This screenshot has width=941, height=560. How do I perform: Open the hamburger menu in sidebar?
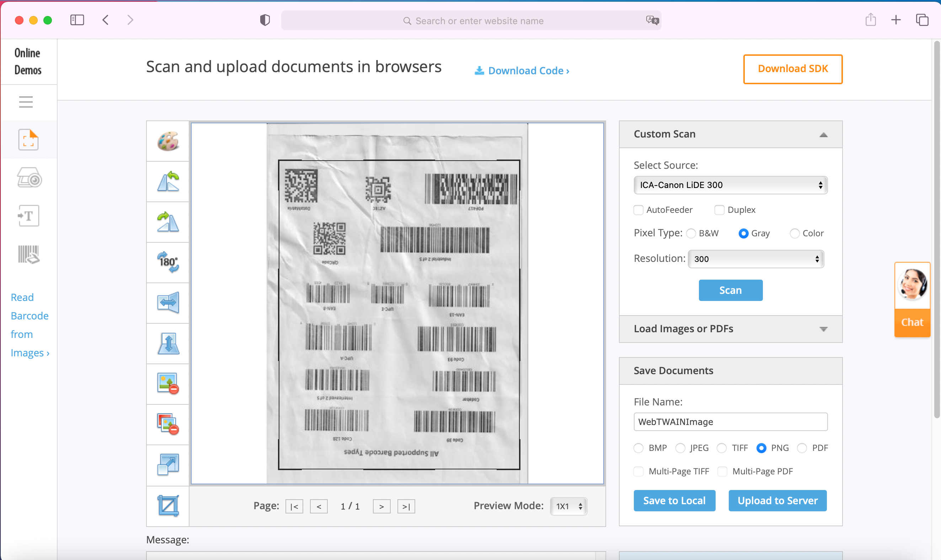pyautogui.click(x=26, y=102)
